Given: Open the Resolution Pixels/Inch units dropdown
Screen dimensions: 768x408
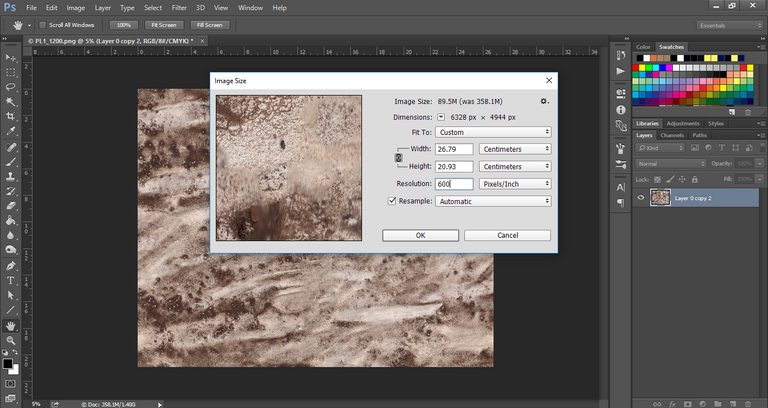Looking at the screenshot, I should (514, 184).
